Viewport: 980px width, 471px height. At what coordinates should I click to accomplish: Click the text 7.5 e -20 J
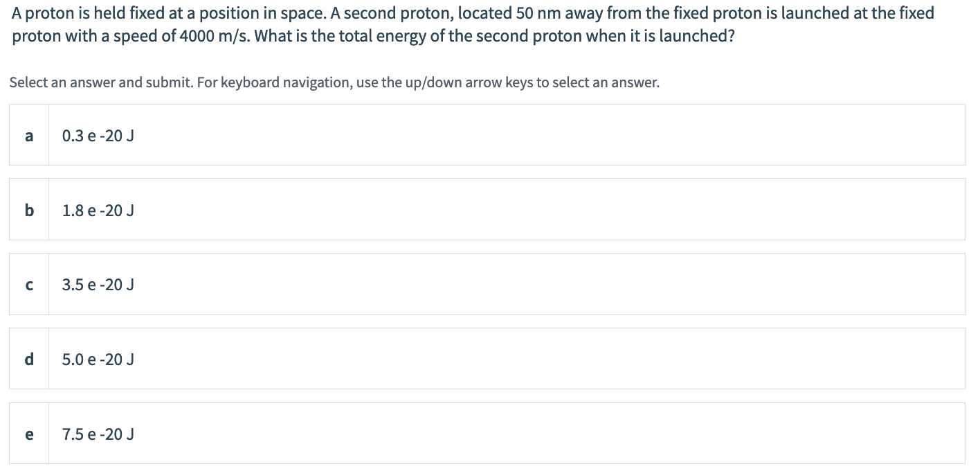coord(97,434)
